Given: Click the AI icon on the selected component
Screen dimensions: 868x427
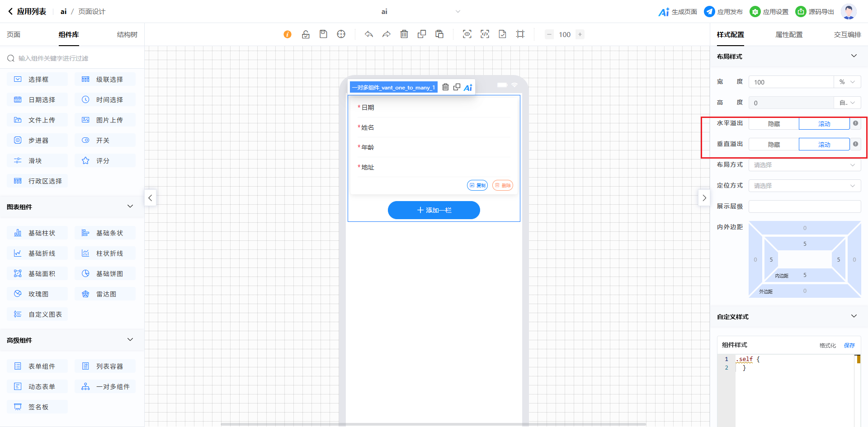Looking at the screenshot, I should pyautogui.click(x=468, y=88).
